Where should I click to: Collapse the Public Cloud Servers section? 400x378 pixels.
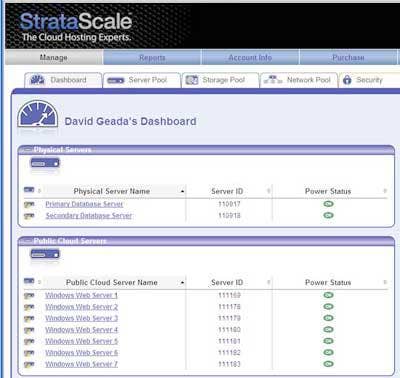(26, 241)
